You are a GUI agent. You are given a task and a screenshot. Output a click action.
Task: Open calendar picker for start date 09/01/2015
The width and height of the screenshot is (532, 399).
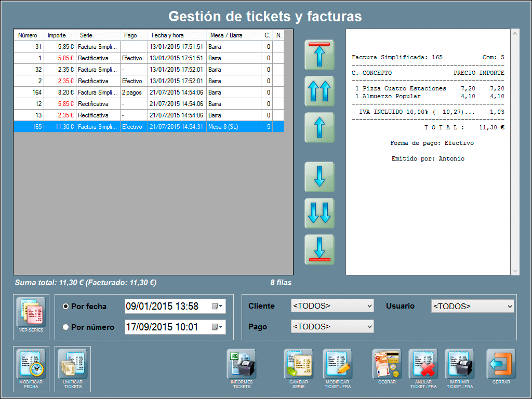pyautogui.click(x=217, y=307)
